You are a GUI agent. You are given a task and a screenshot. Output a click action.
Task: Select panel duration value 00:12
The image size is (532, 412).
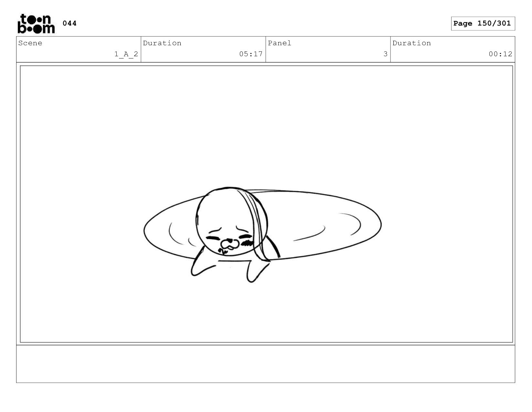(x=500, y=54)
